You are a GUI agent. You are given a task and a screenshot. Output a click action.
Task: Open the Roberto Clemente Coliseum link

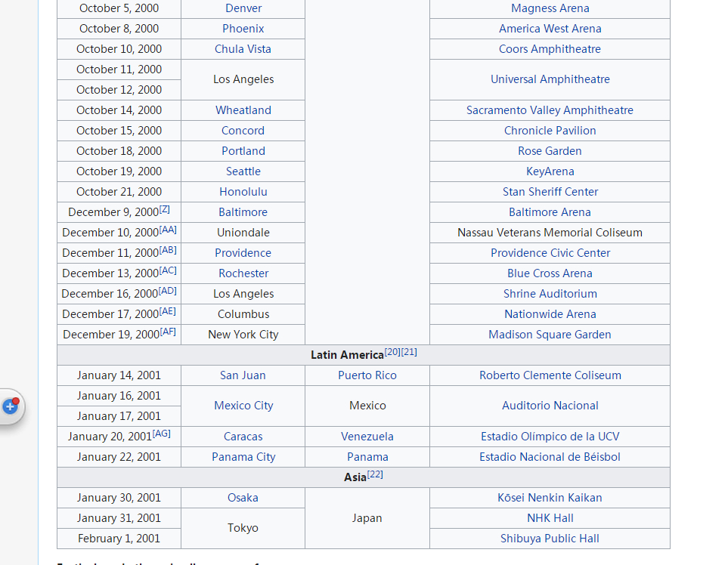550,375
